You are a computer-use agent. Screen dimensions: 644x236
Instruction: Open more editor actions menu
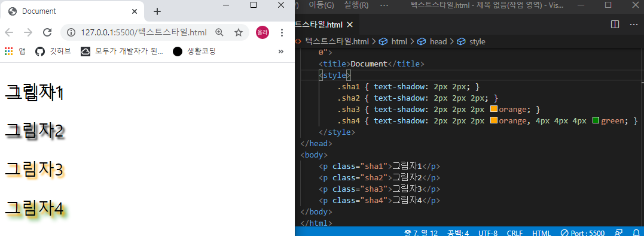(x=634, y=25)
